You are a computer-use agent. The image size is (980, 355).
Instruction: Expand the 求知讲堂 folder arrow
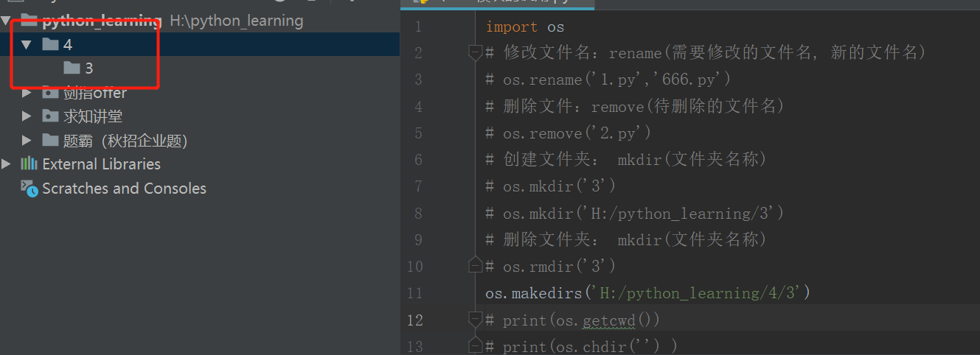tap(27, 116)
